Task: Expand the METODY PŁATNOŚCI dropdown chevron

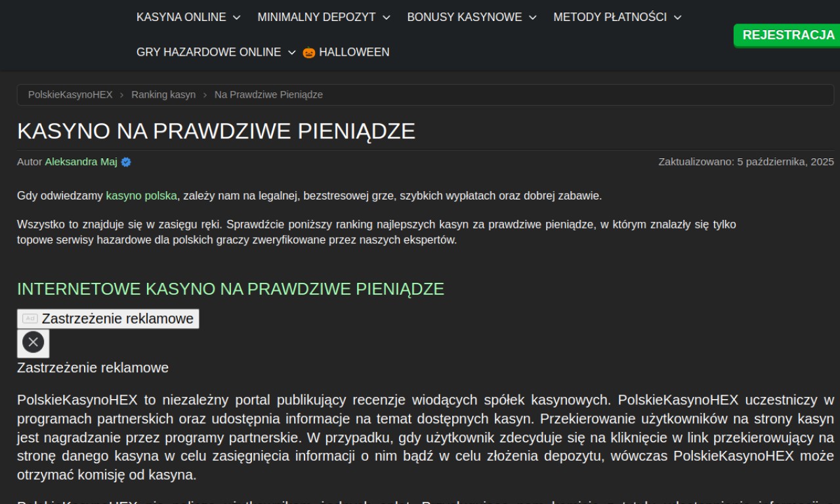Action: tap(678, 18)
